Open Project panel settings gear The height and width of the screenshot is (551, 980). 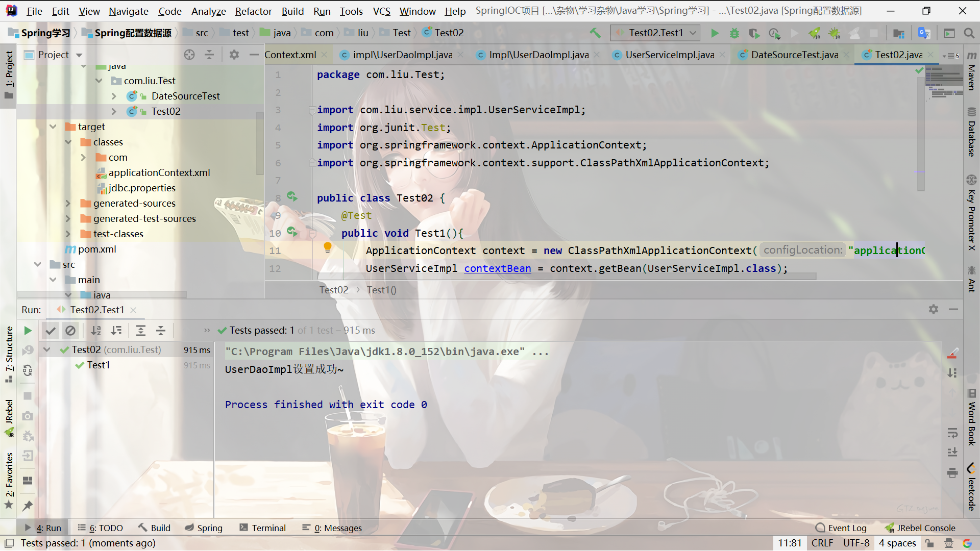[234, 55]
